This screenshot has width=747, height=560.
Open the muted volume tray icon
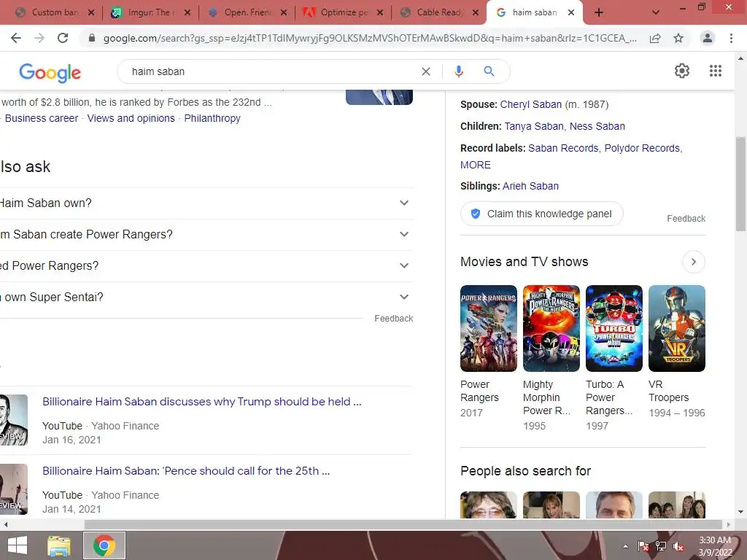pos(678,546)
